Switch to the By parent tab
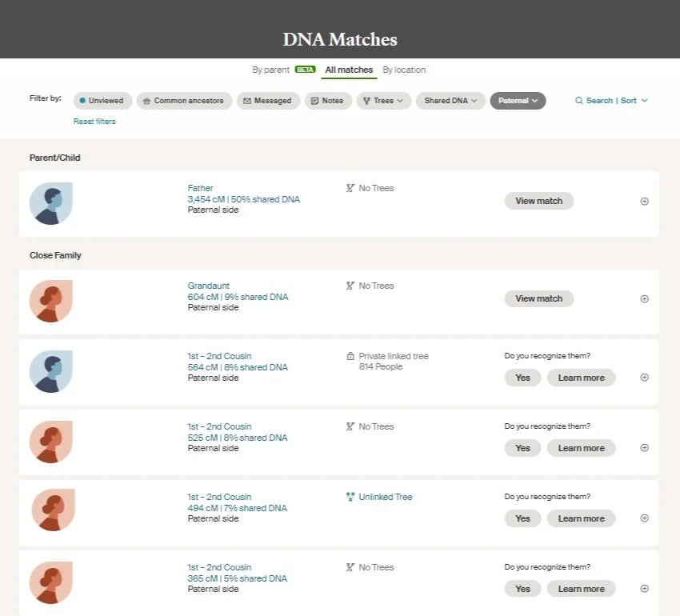 click(x=270, y=70)
